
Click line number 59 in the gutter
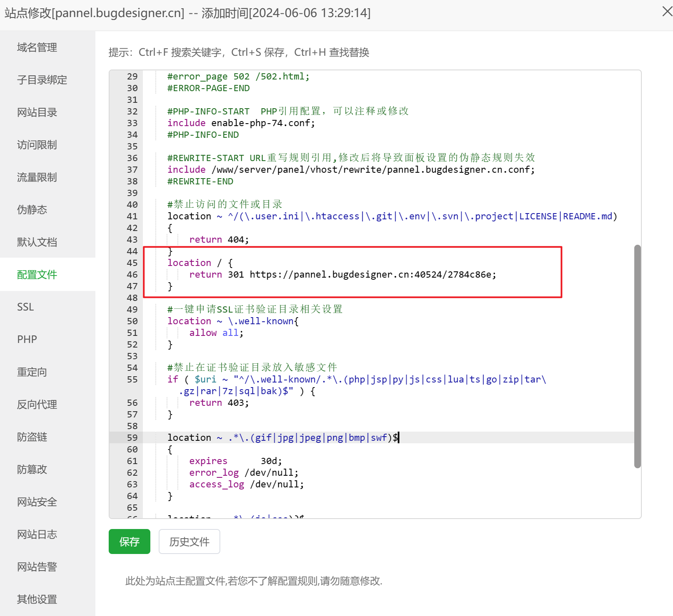132,438
